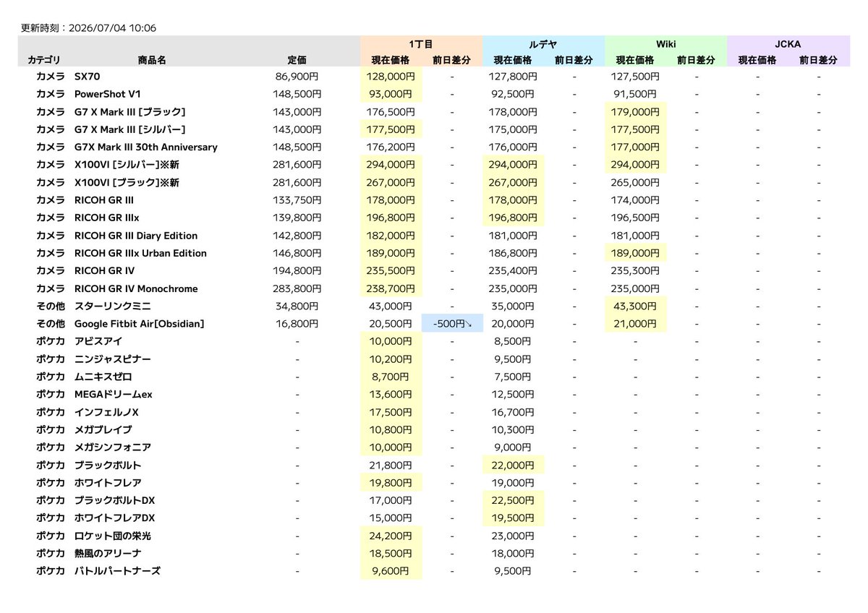Click RICOH GR IV Monochrome product name

click(136, 289)
